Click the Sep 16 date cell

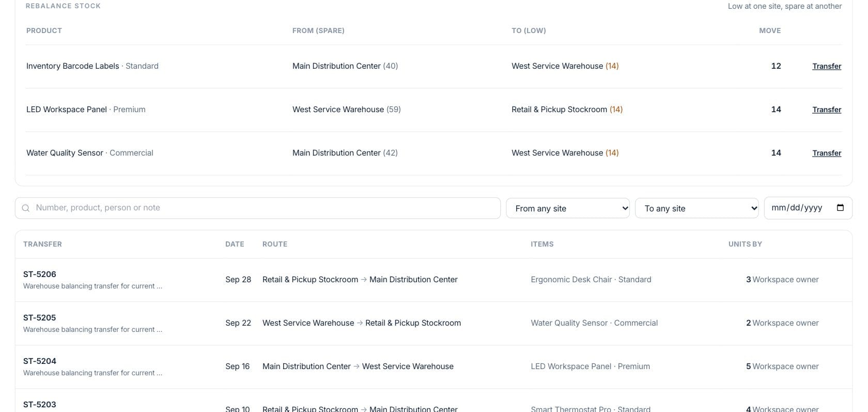[238, 367]
